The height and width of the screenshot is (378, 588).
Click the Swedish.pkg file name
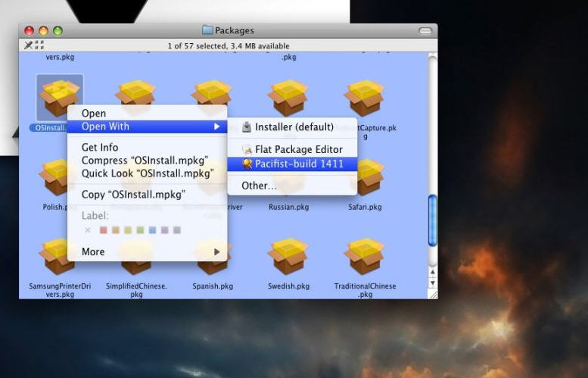pos(289,286)
